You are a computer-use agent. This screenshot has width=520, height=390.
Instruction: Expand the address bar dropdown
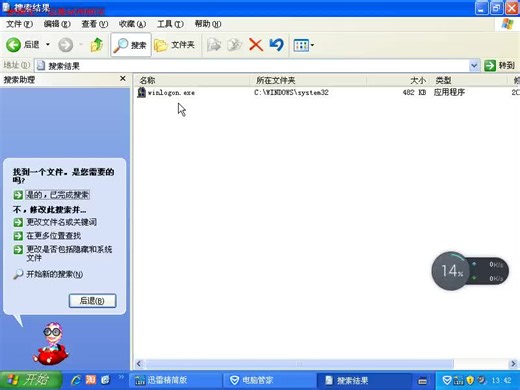474,66
